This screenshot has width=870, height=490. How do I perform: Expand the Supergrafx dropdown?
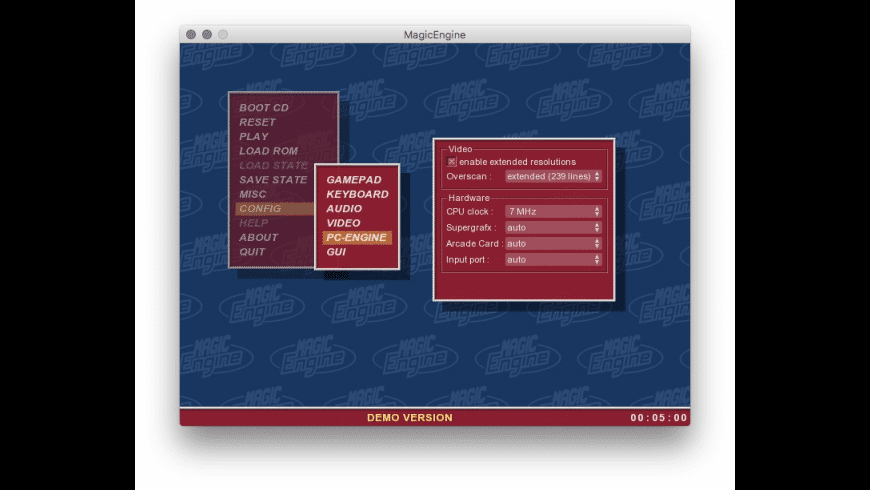tap(553, 228)
